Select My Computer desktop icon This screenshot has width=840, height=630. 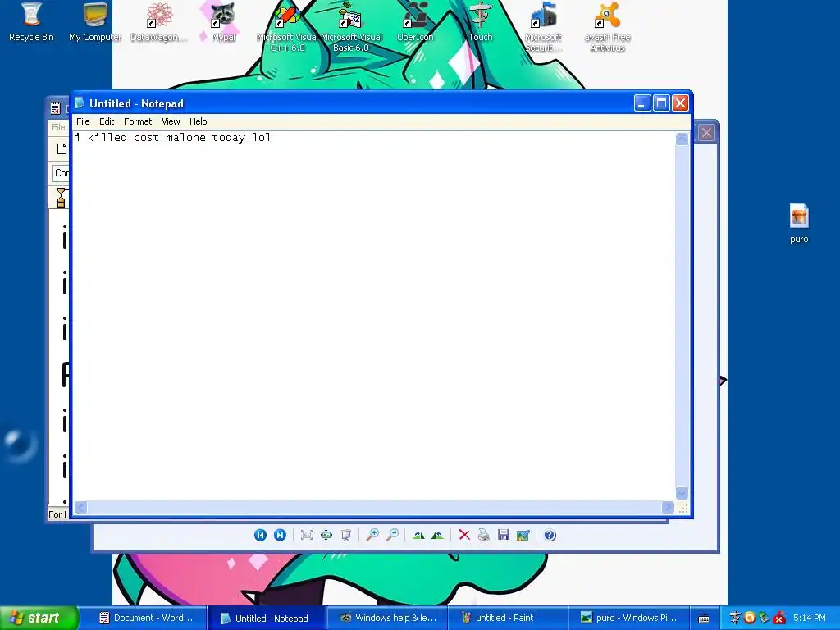(95, 22)
